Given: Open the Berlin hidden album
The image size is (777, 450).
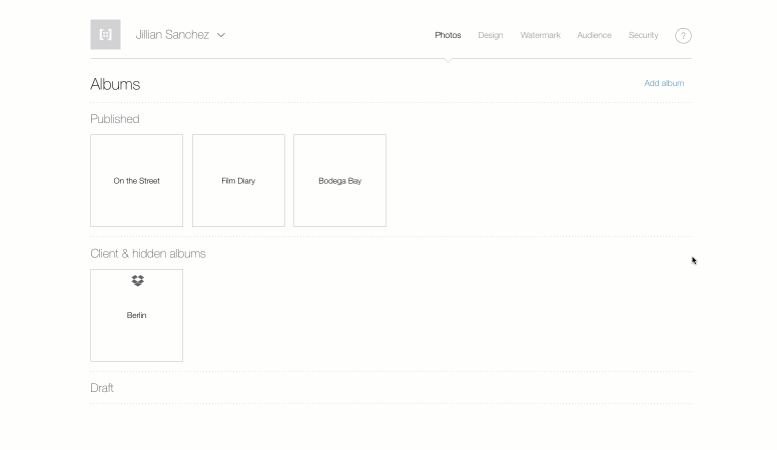Looking at the screenshot, I should coord(136,315).
